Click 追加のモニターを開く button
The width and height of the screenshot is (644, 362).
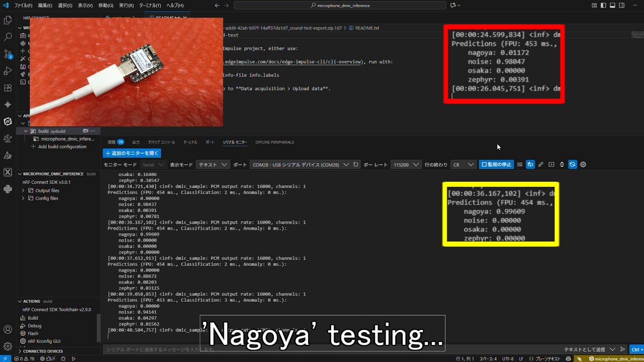[132, 153]
